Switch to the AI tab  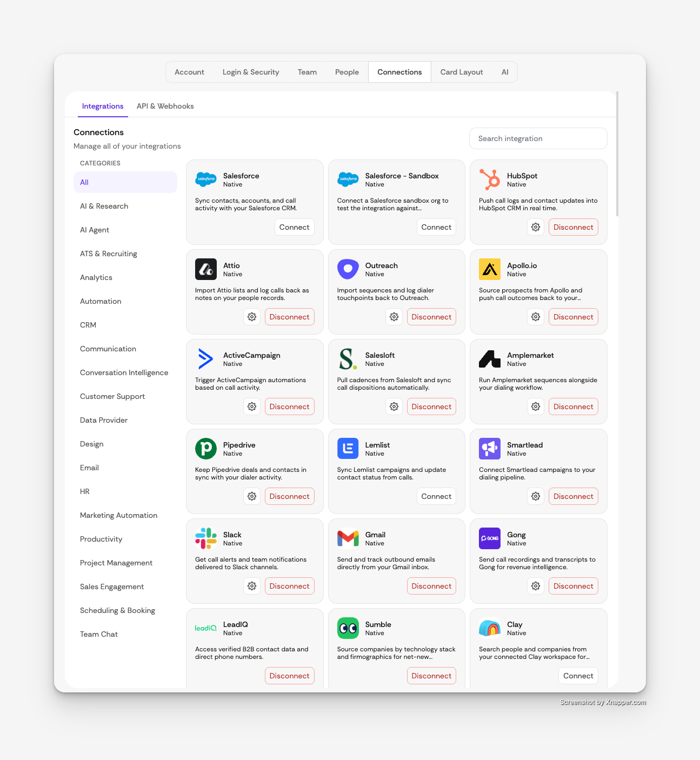[505, 72]
